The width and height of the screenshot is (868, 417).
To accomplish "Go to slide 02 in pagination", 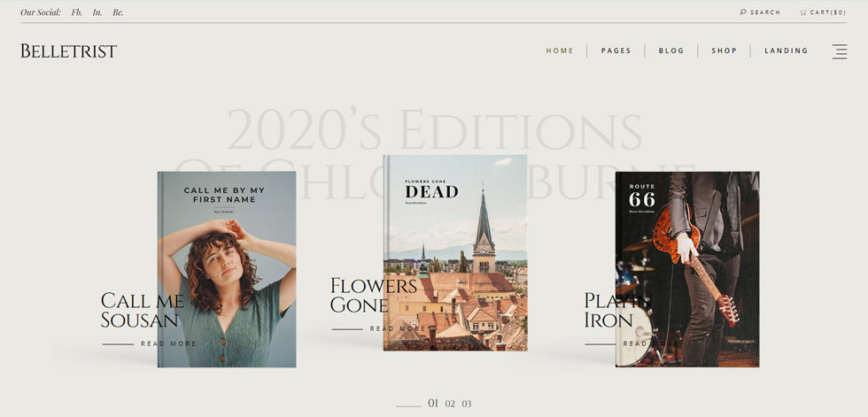I will coord(450,404).
